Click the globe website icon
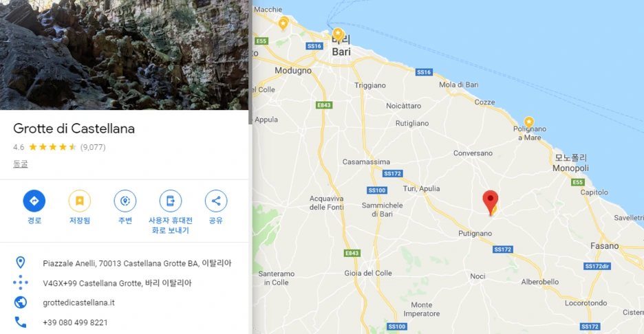 click(20, 302)
